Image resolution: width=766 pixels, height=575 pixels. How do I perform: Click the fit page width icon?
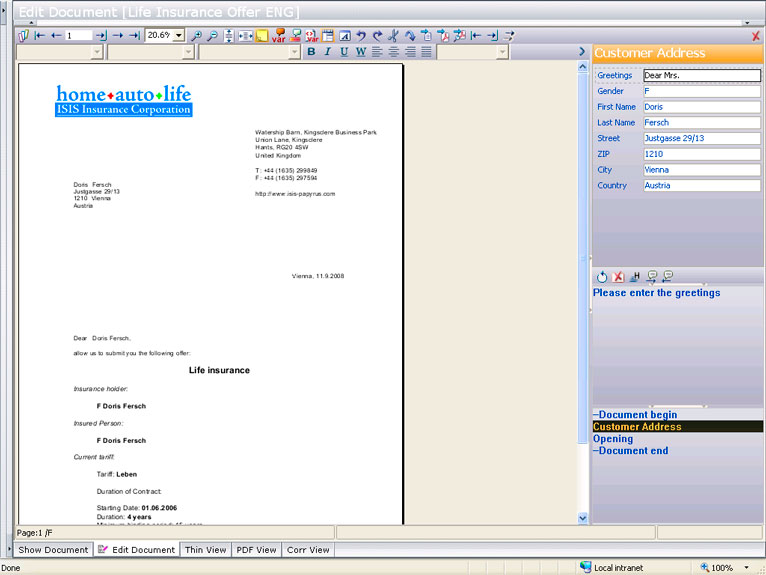coord(245,35)
